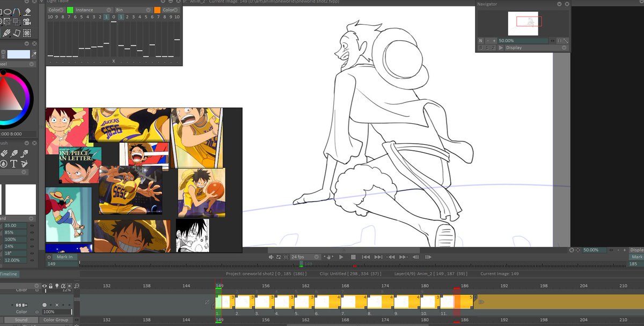Image resolution: width=644 pixels, height=326 pixels.
Task: Switch to the Timeline tab
Action: tap(9, 274)
